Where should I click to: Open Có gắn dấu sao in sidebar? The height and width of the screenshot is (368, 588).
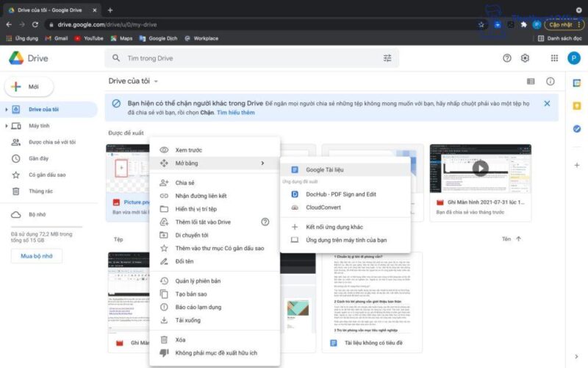[x=49, y=175]
